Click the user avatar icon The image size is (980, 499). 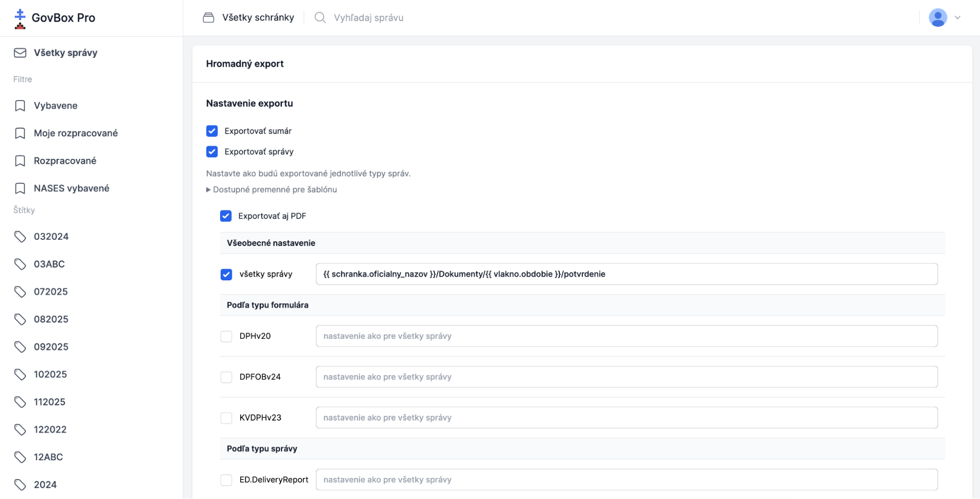coord(937,18)
